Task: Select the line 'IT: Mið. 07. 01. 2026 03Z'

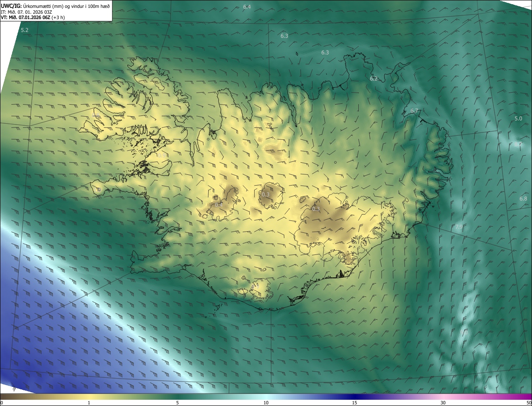Action: pyautogui.click(x=27, y=12)
